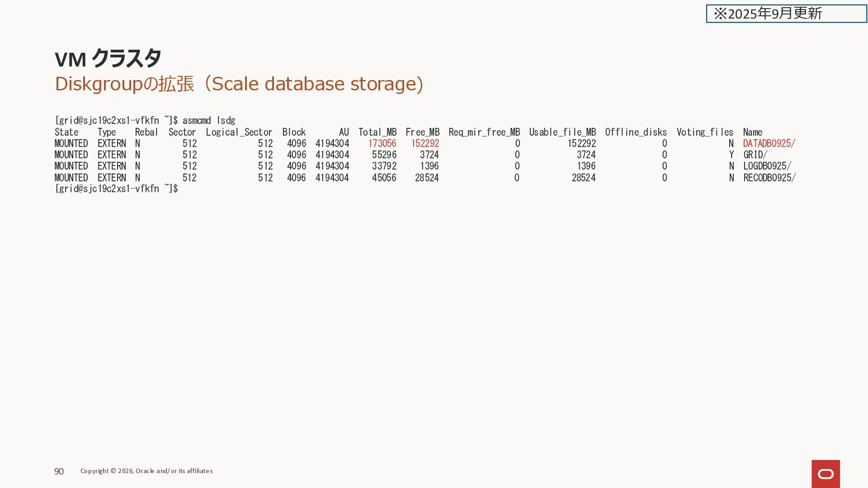868x488 pixels.
Task: Click the 45056 total value for RECODB0925
Action: click(x=384, y=178)
